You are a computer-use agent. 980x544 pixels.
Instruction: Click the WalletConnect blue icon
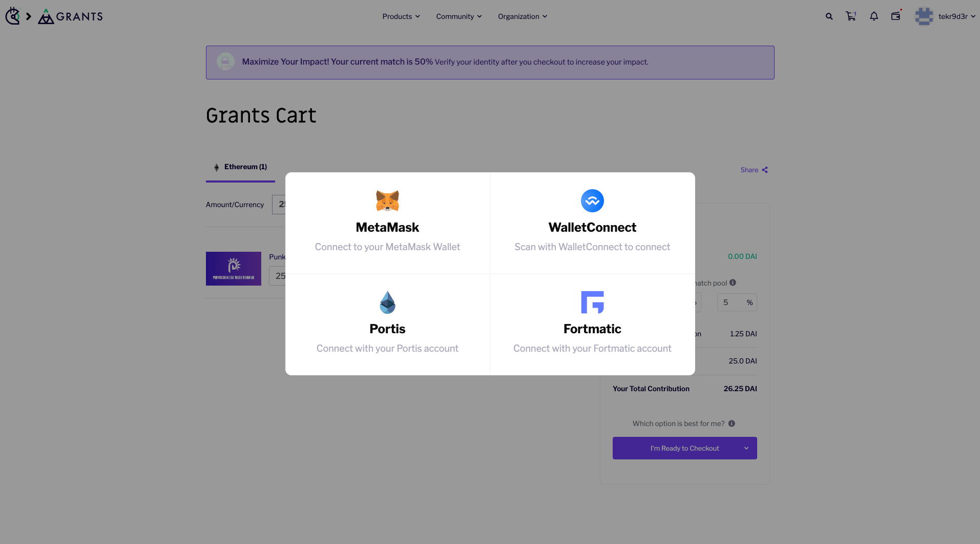592,200
